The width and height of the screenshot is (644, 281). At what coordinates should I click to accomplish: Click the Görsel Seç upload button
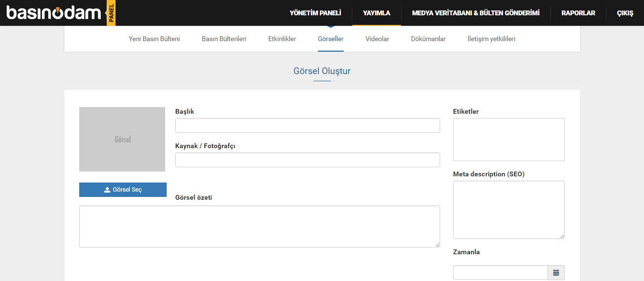123,190
